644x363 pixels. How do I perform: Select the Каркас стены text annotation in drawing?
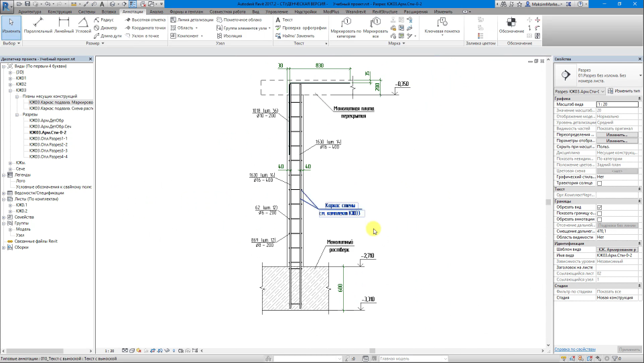coord(340,205)
